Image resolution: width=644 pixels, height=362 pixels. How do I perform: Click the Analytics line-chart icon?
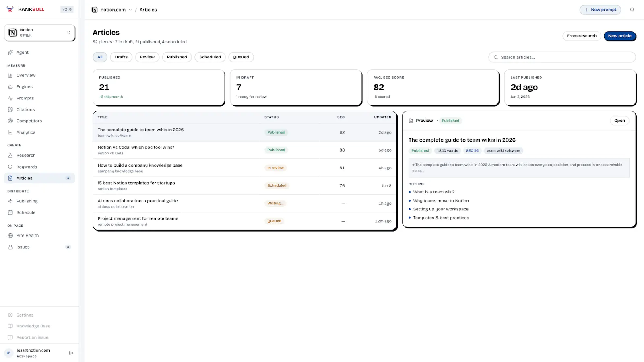tap(10, 132)
